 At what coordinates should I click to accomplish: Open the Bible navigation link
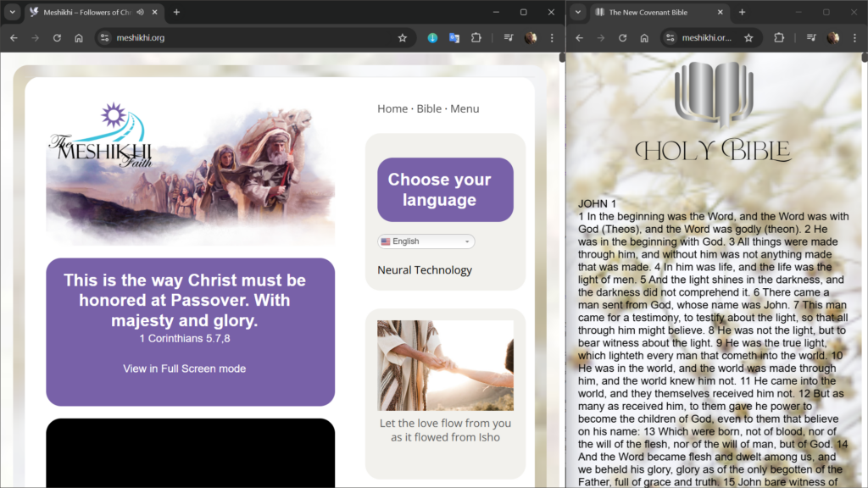point(429,109)
